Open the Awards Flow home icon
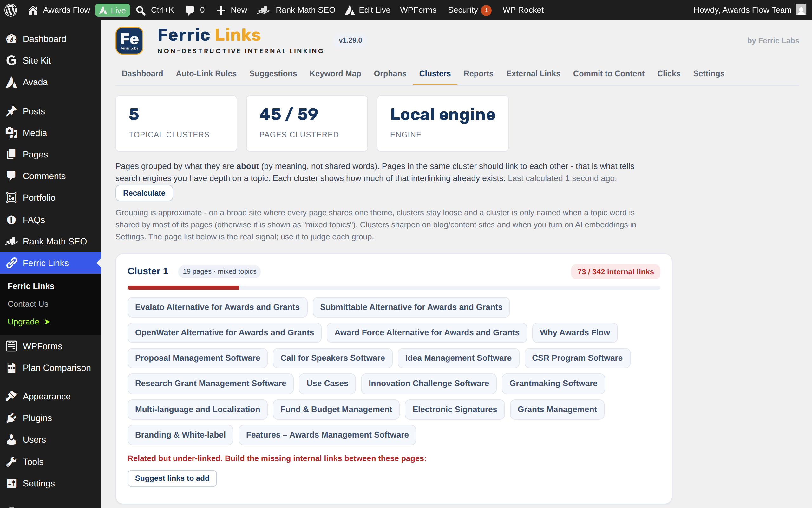 (33, 10)
